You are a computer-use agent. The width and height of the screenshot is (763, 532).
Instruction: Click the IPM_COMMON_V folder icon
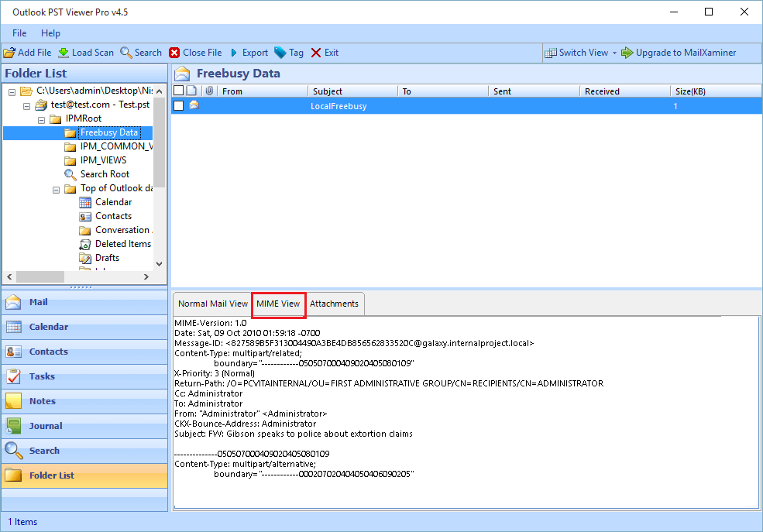coord(70,146)
